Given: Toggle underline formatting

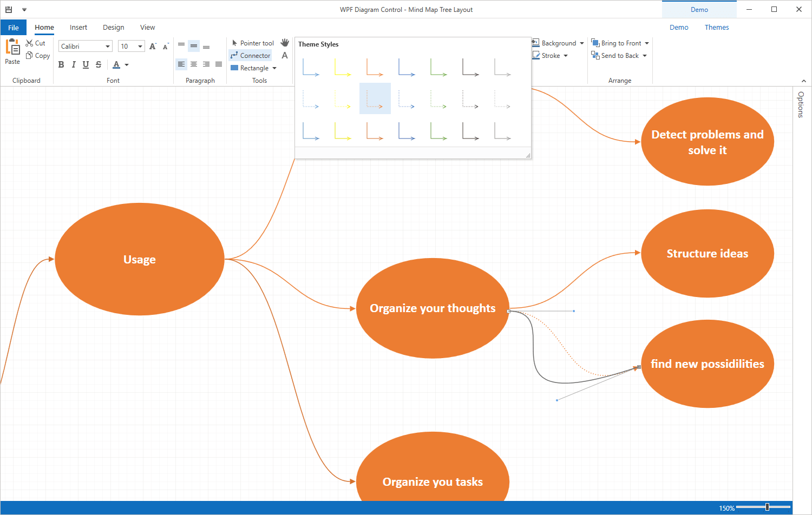Looking at the screenshot, I should coord(86,64).
